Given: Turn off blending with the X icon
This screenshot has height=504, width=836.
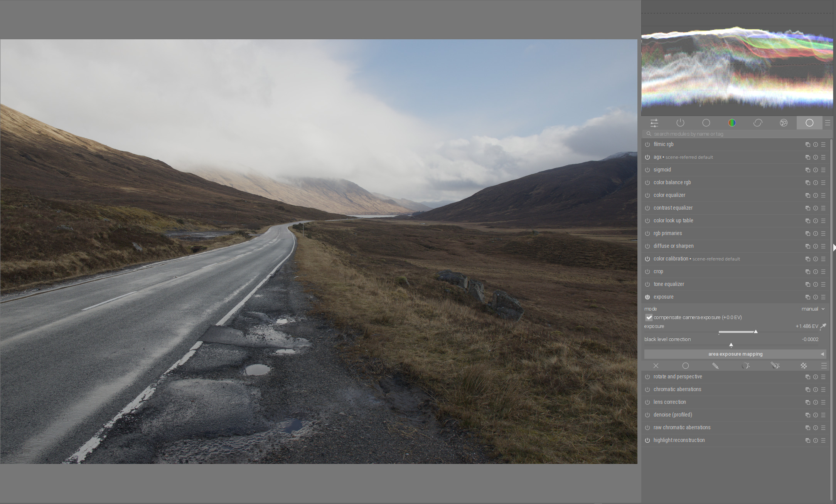Looking at the screenshot, I should [656, 366].
